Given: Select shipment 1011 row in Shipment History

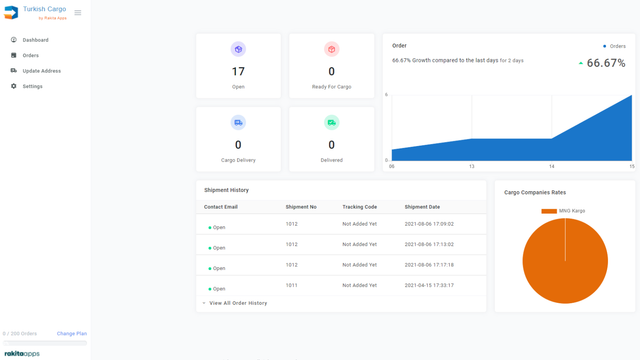Looking at the screenshot, I should pos(341,286).
